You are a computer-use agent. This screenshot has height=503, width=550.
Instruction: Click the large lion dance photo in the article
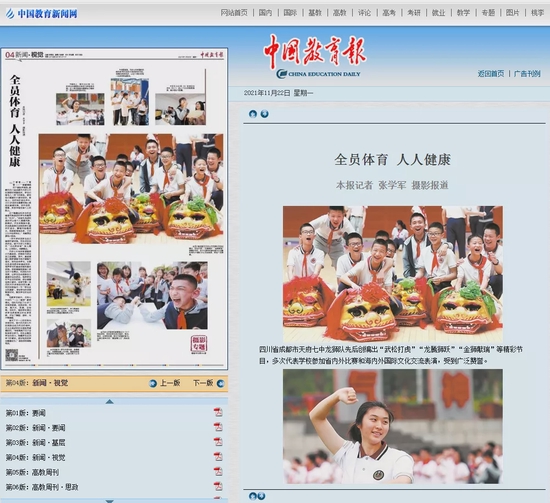coord(393,274)
